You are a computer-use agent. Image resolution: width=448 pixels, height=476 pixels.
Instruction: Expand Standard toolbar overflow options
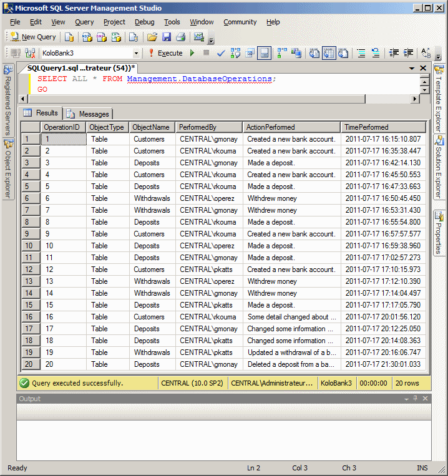click(x=212, y=39)
